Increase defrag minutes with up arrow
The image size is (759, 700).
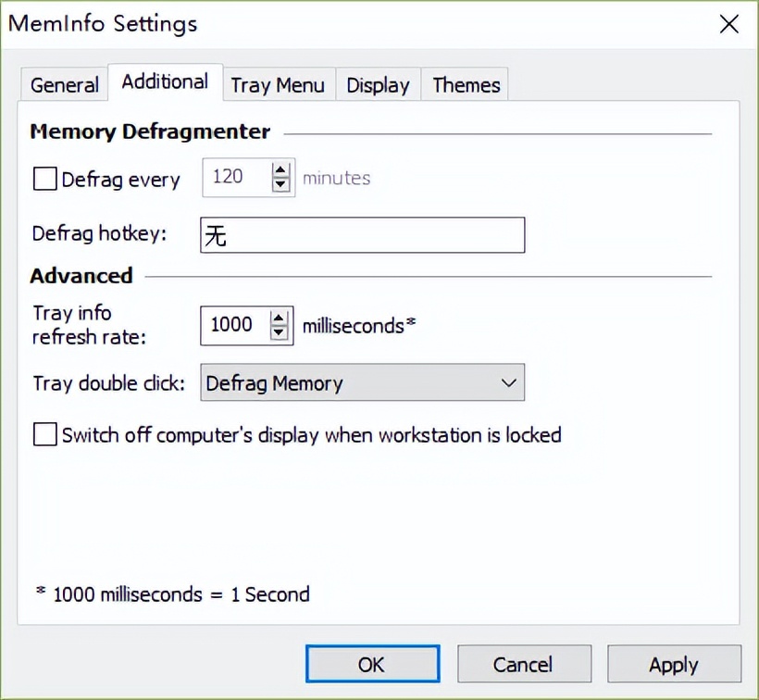281,170
